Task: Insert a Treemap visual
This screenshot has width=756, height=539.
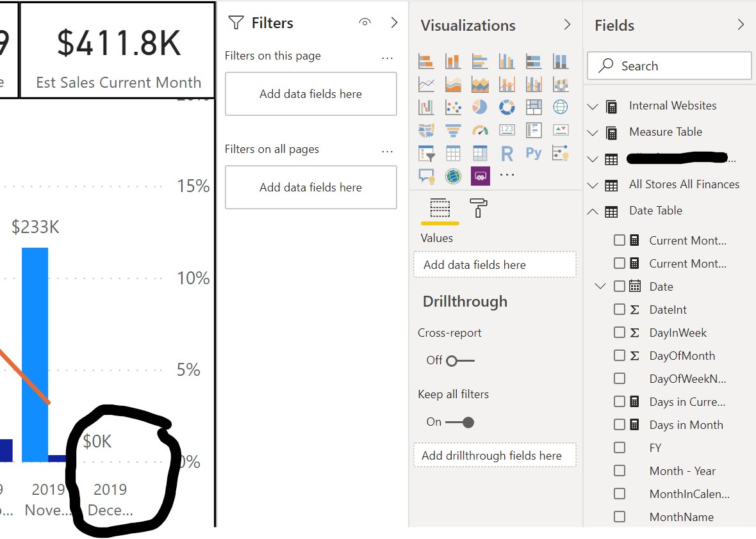Action: point(533,107)
